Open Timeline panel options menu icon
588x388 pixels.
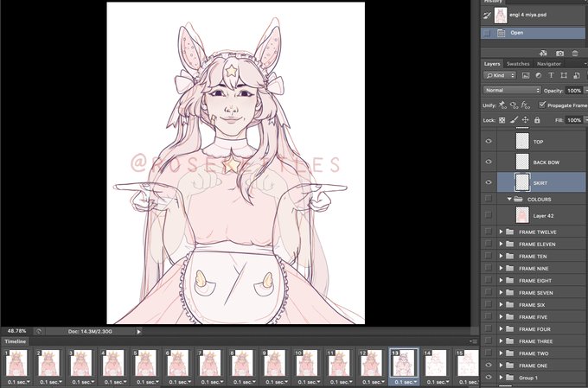pos(474,341)
